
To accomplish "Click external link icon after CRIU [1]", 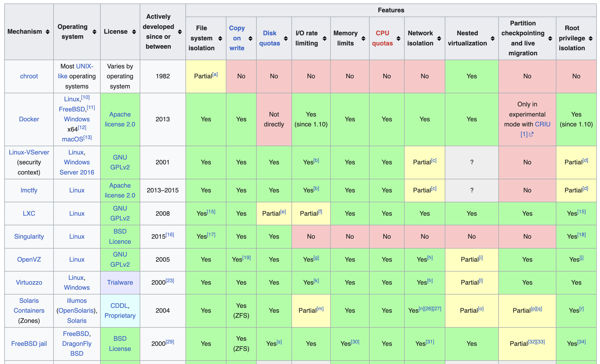I will (x=531, y=134).
